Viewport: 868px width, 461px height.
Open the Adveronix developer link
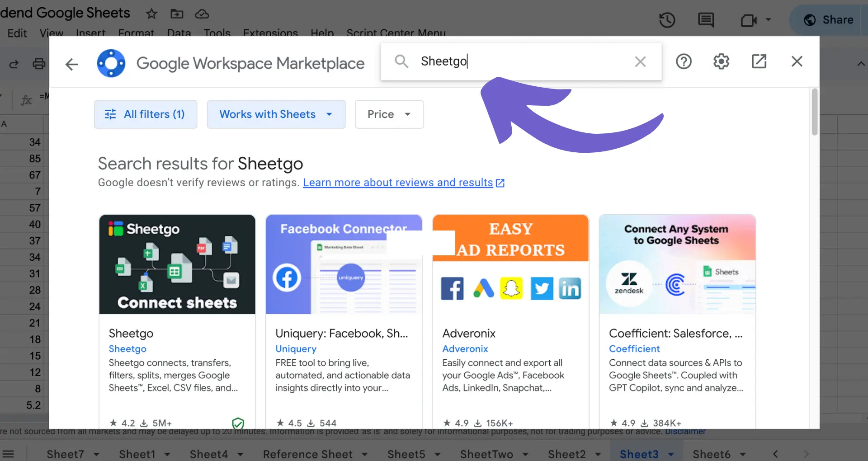[465, 349]
